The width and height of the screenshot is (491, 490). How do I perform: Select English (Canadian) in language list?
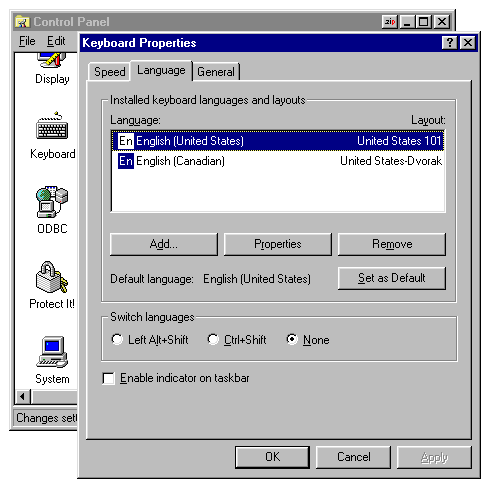pyautogui.click(x=278, y=161)
